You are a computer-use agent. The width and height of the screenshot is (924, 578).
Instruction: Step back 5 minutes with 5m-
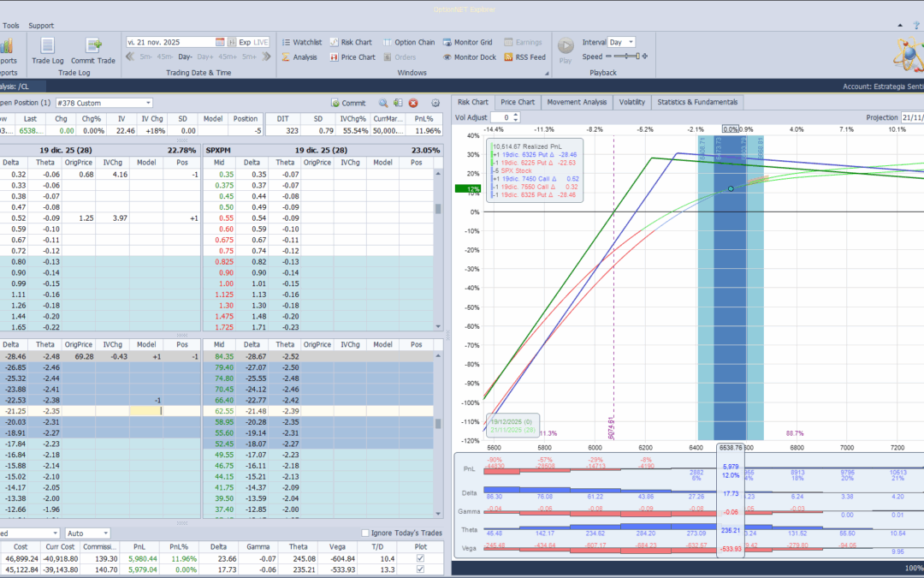pyautogui.click(x=146, y=57)
